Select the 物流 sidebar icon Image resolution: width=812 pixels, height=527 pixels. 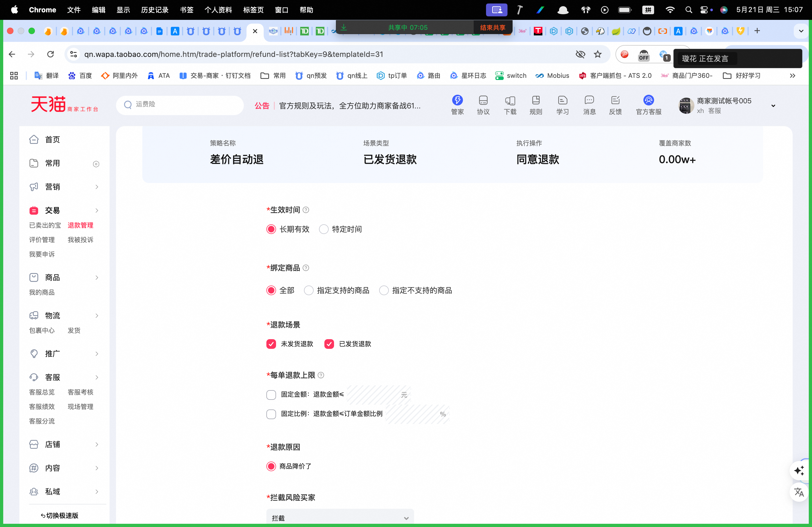(x=34, y=316)
